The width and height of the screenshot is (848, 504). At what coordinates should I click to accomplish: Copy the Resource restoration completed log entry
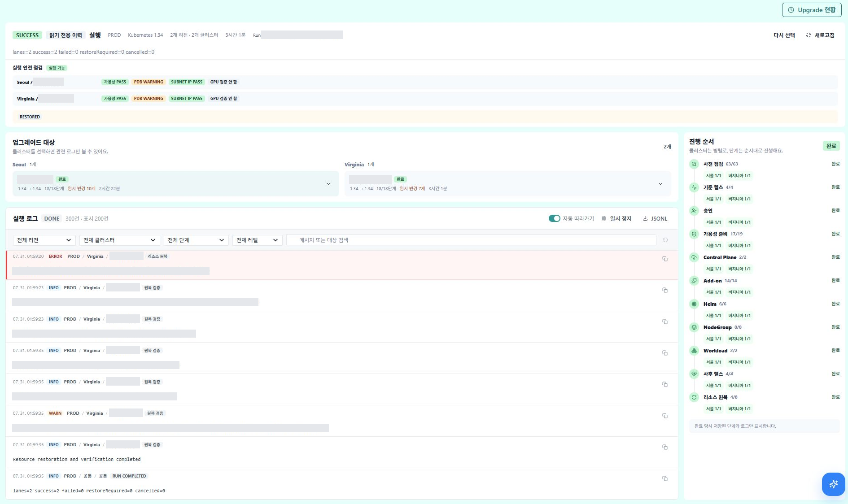(x=665, y=447)
